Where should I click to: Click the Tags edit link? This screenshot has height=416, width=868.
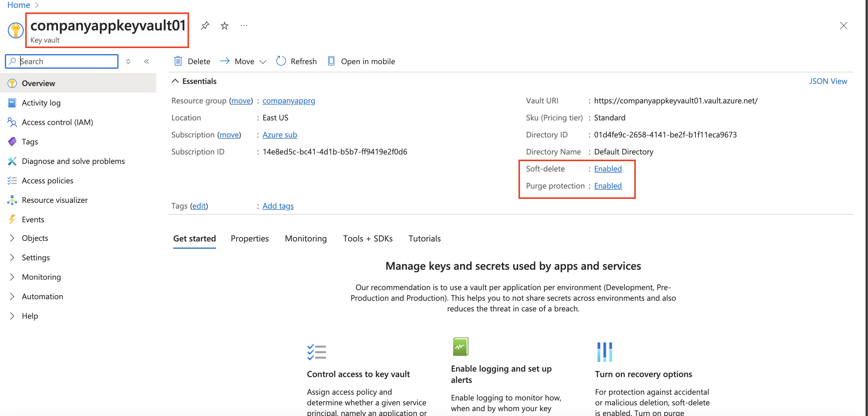click(199, 206)
